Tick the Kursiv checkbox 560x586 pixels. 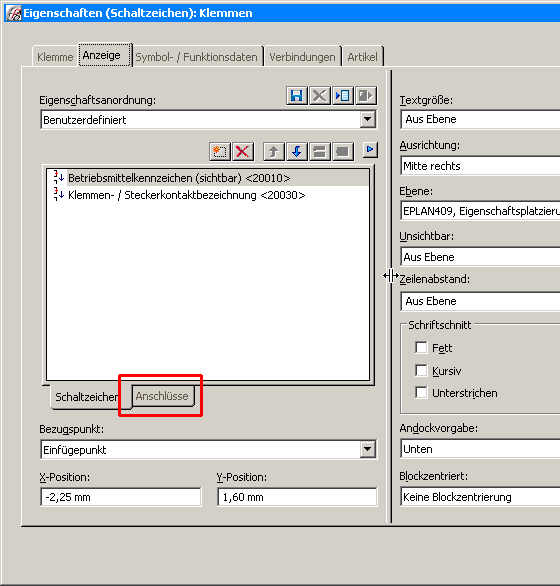click(x=421, y=370)
